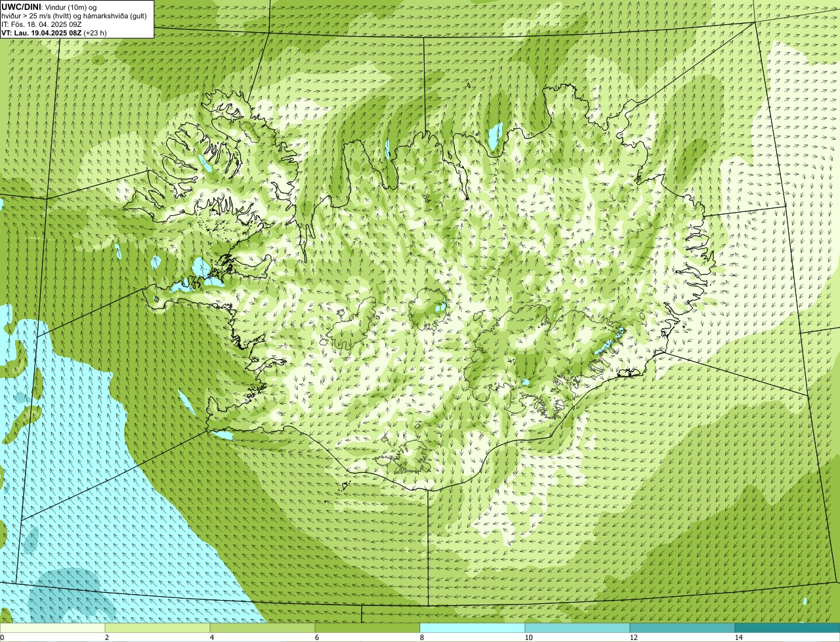Select the above 14 m/s dark teal swatch
840x642 pixels.
pos(787,628)
